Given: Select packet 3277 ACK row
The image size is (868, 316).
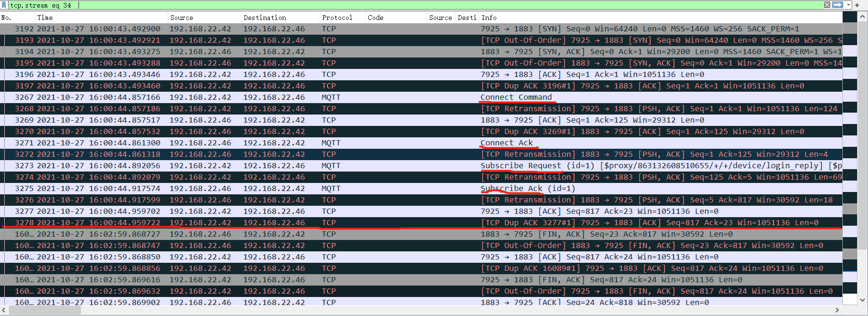Looking at the screenshot, I should click(x=421, y=211).
